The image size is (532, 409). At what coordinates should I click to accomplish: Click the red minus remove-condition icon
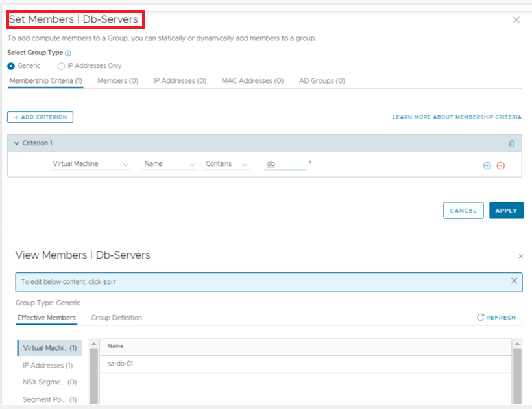(x=500, y=165)
